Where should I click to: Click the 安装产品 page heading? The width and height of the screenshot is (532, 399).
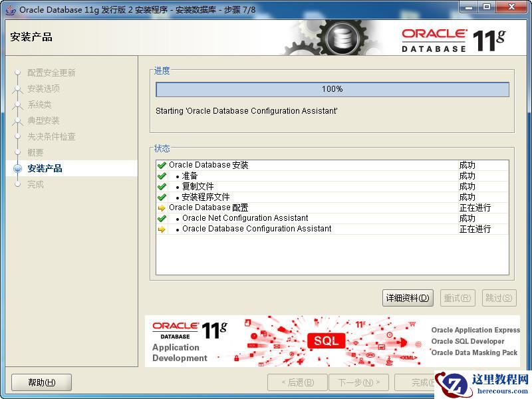31,37
